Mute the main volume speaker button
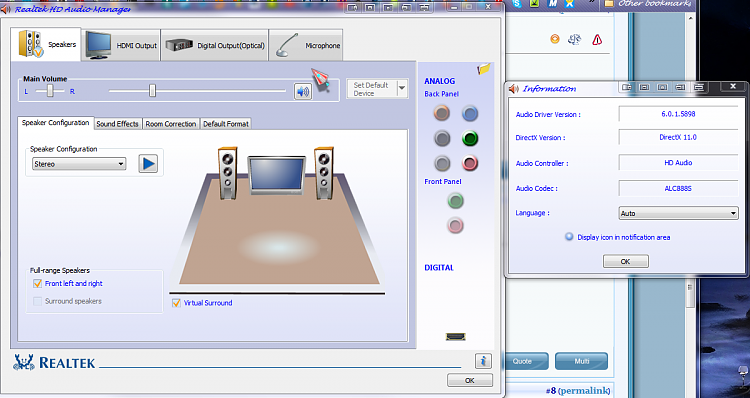750x398 pixels. [303, 91]
